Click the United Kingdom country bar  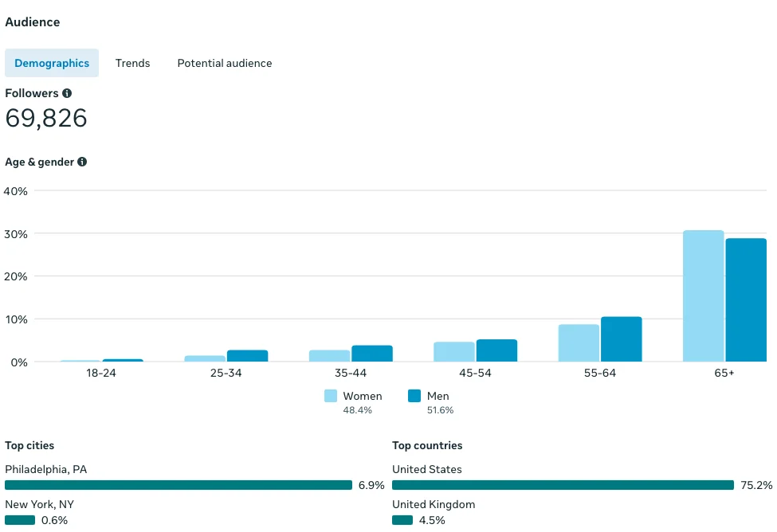[402, 520]
